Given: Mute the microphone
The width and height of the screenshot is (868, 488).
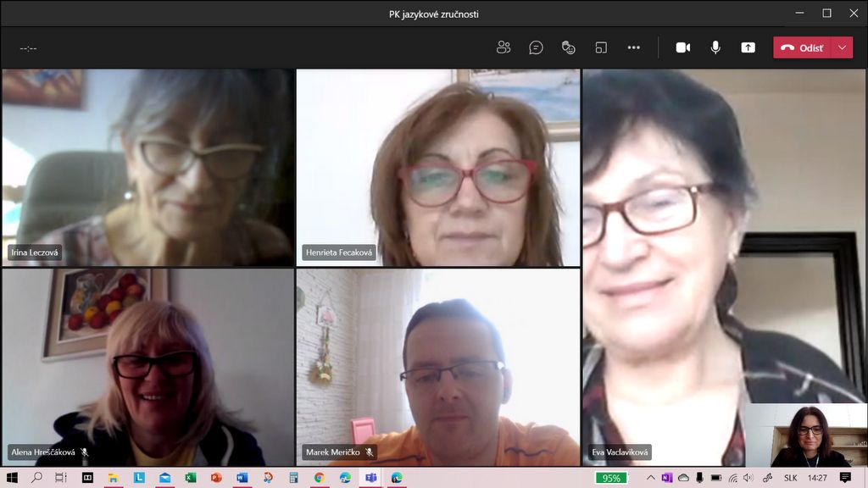Looking at the screenshot, I should [x=715, y=47].
